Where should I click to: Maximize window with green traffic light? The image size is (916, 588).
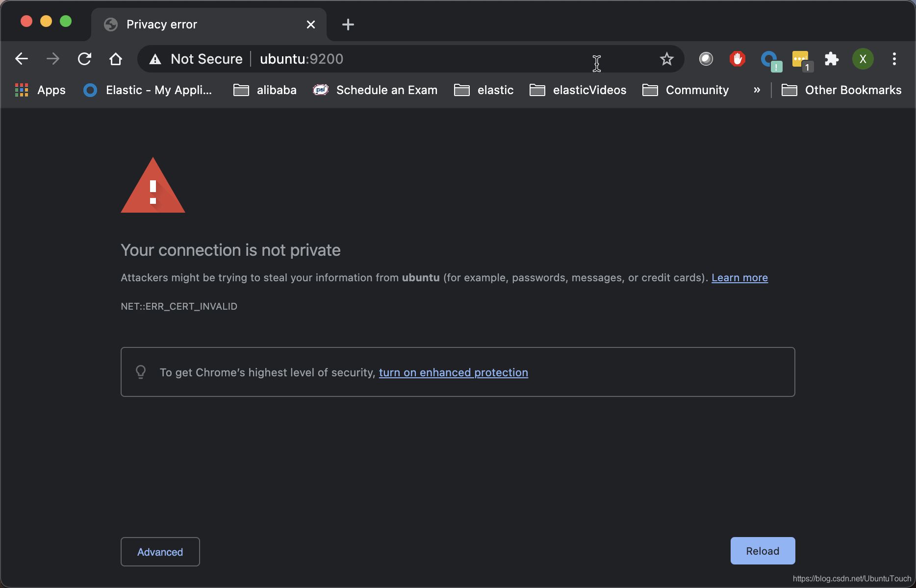click(66, 21)
